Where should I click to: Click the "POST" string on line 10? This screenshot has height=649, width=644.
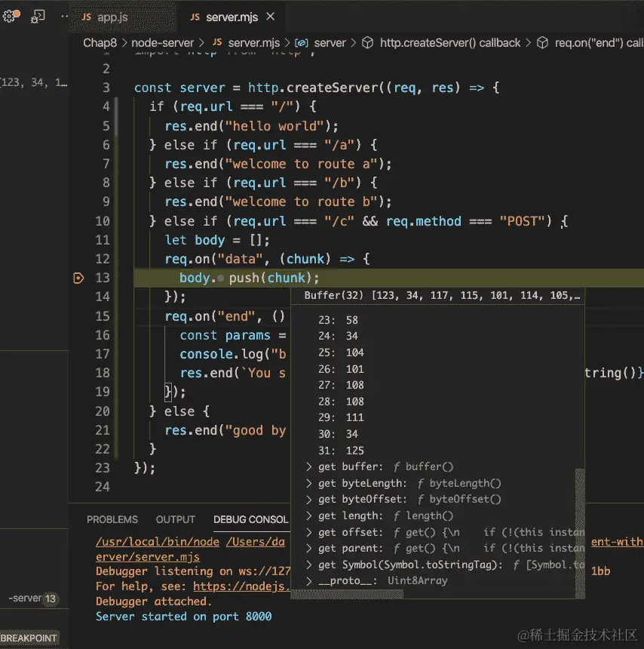(522, 221)
